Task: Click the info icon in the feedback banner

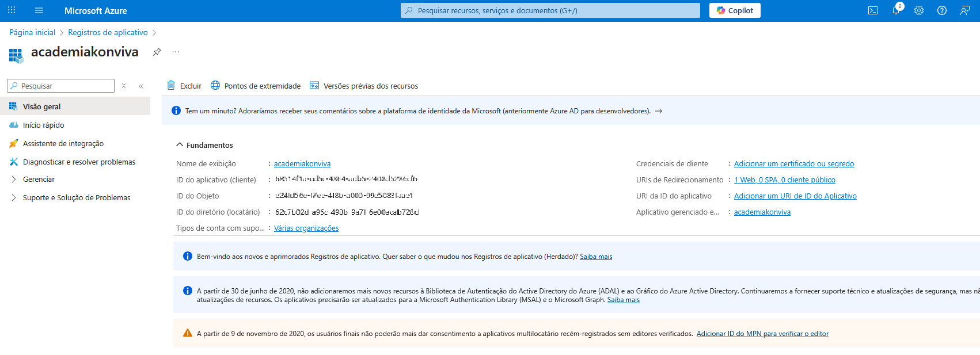Action: pyautogui.click(x=176, y=110)
